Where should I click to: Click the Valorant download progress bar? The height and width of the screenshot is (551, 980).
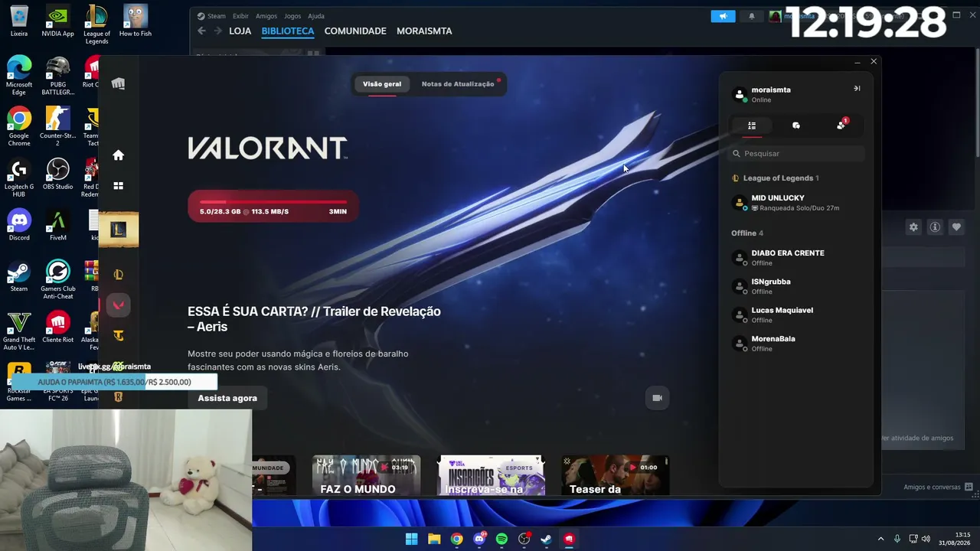(x=273, y=207)
